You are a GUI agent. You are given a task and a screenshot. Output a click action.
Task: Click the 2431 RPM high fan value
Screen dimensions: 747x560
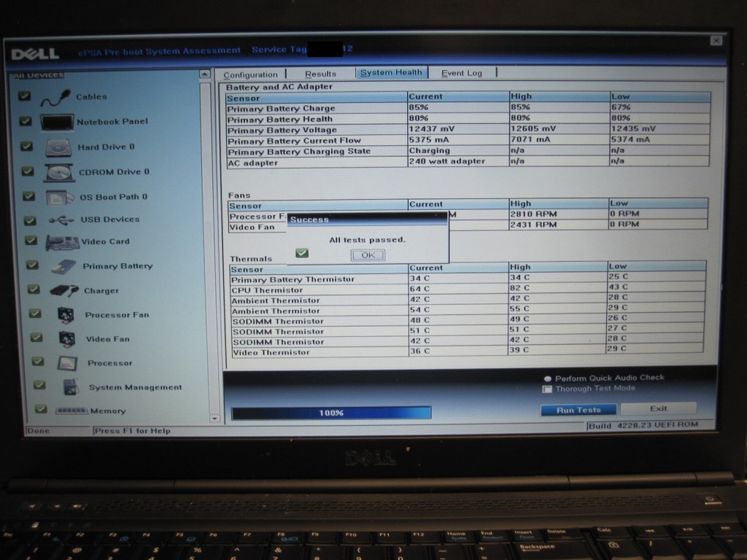533,225
